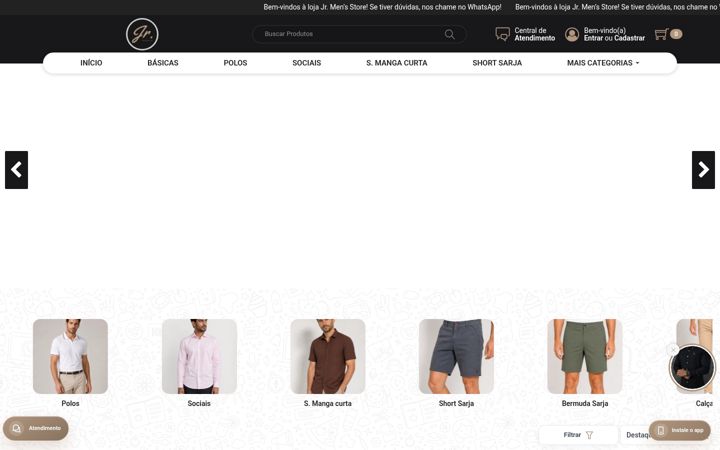Click the Central de Atendimento chat icon

[502, 34]
